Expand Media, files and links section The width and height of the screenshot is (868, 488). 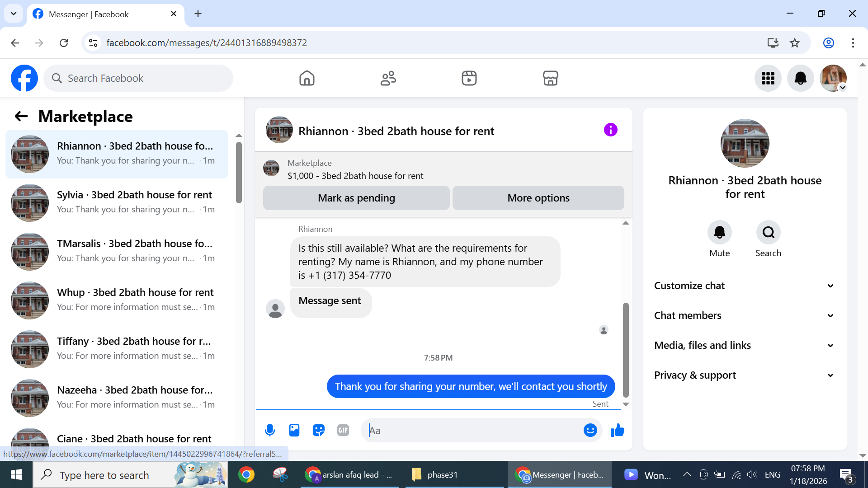[744, 345]
